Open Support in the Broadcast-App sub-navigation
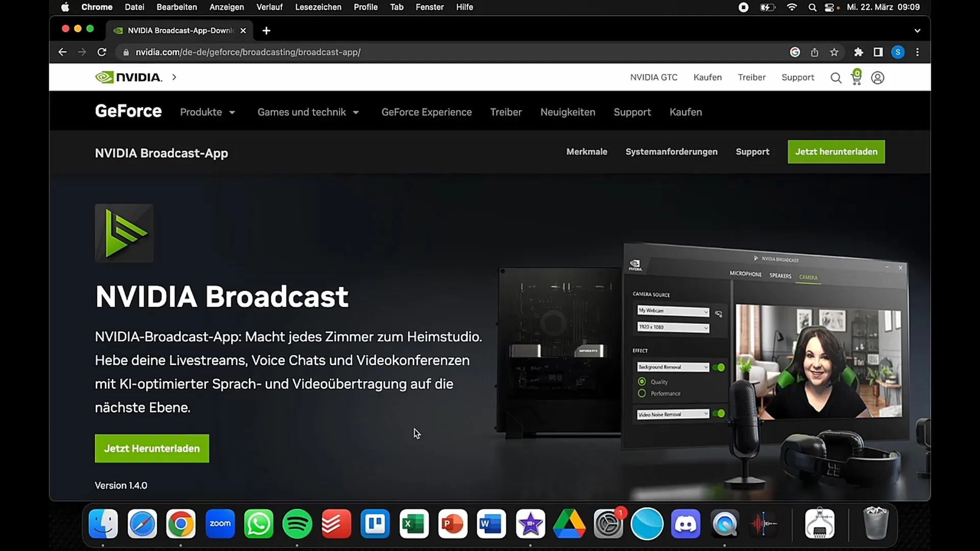The image size is (980, 551). pyautogui.click(x=752, y=152)
